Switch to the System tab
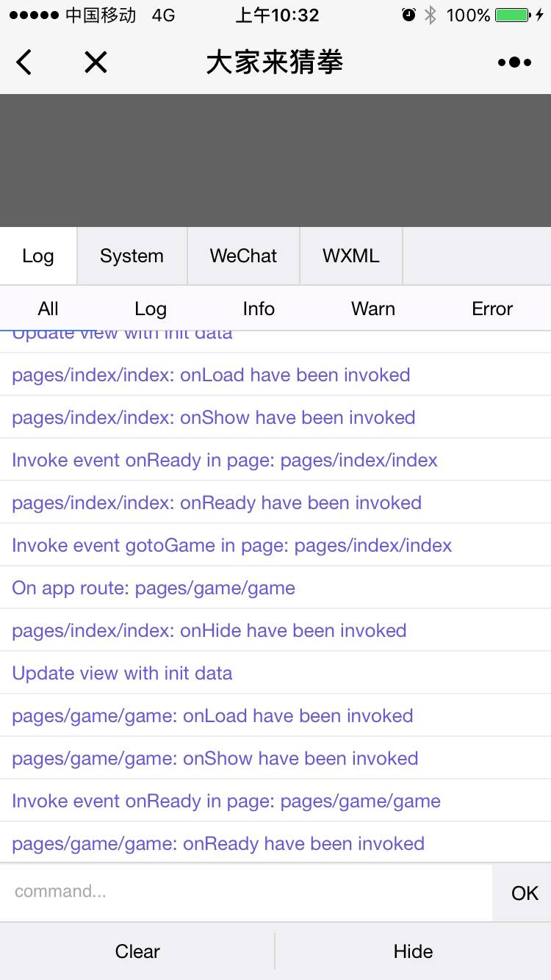Viewport: 551px width, 980px height. 132,256
